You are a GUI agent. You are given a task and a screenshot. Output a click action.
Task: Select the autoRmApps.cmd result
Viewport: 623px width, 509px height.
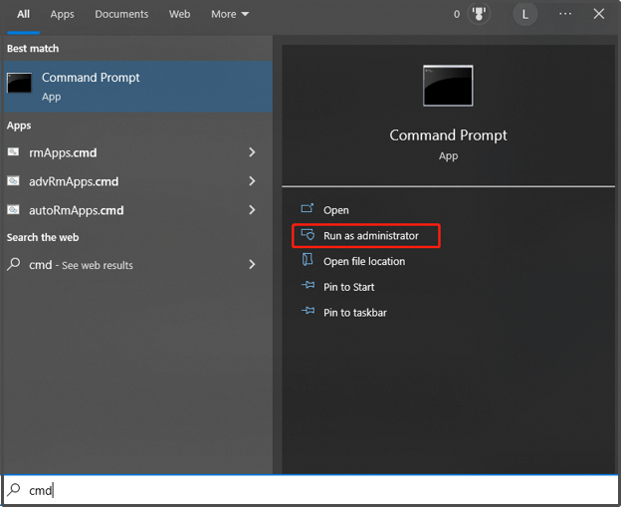pos(138,210)
